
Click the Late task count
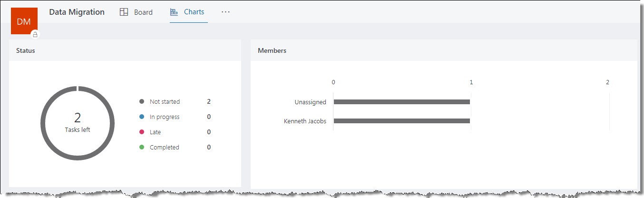pos(209,132)
